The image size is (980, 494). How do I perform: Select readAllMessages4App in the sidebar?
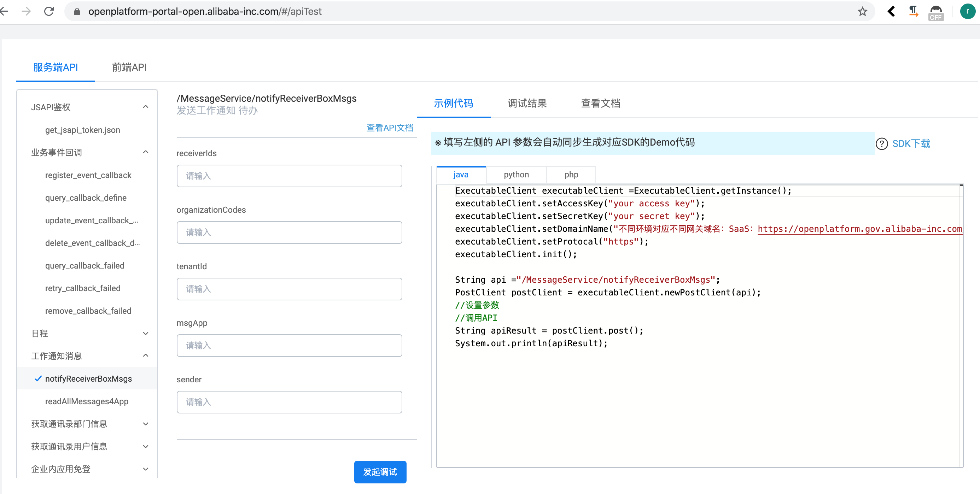(87, 401)
